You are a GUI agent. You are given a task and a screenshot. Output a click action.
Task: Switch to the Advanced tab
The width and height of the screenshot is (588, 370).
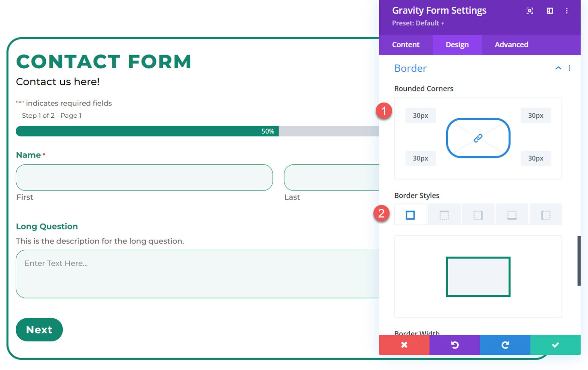click(x=511, y=45)
